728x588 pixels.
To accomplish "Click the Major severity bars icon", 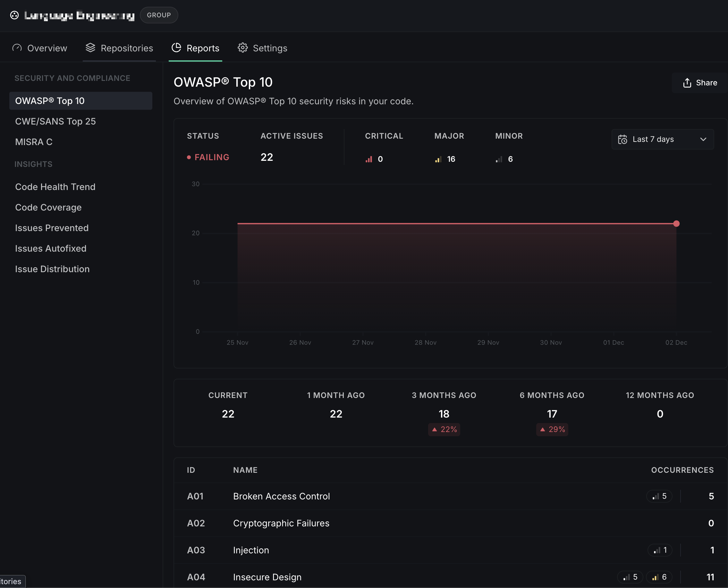I will (438, 159).
